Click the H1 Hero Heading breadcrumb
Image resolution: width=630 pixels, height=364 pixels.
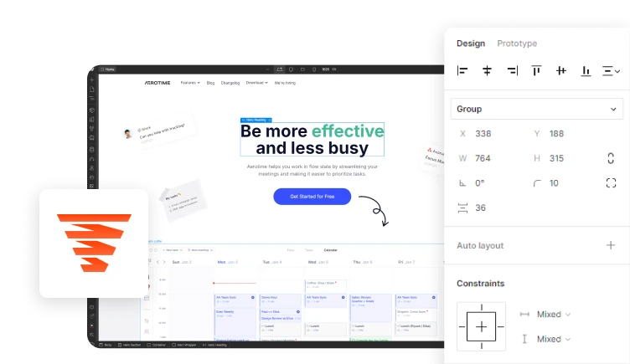pyautogui.click(x=214, y=345)
